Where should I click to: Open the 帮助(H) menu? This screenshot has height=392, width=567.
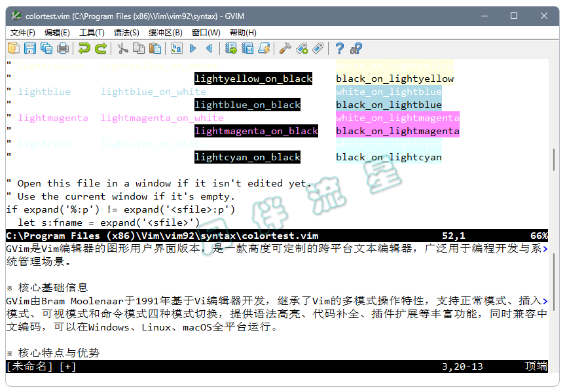(243, 33)
